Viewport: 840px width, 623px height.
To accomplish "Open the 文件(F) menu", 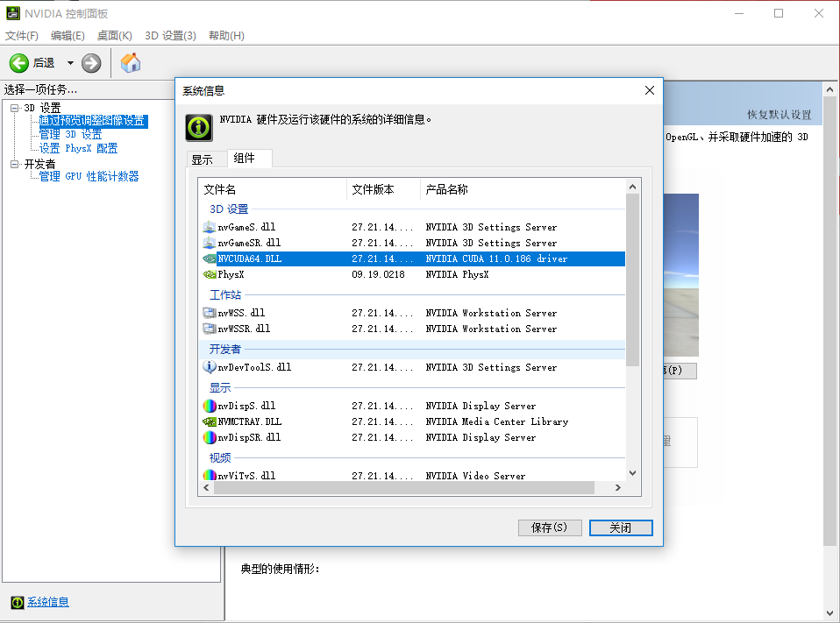I will point(22,35).
